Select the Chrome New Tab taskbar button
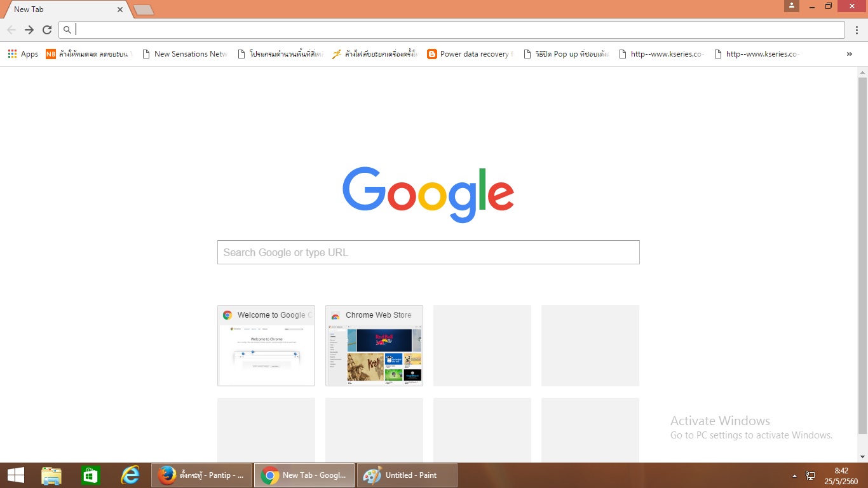Viewport: 868px width, 488px height. tap(304, 475)
